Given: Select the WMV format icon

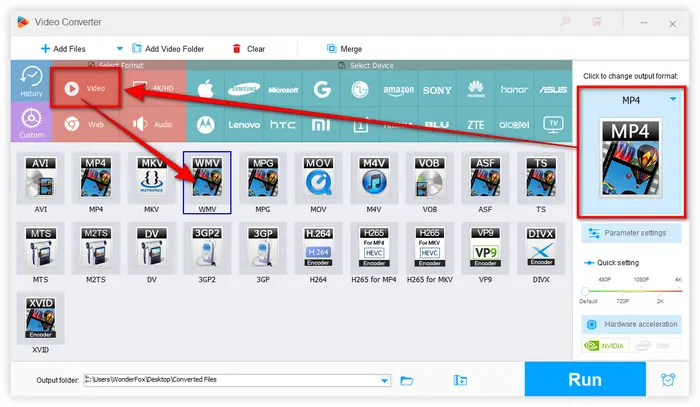Looking at the screenshot, I should [x=207, y=177].
